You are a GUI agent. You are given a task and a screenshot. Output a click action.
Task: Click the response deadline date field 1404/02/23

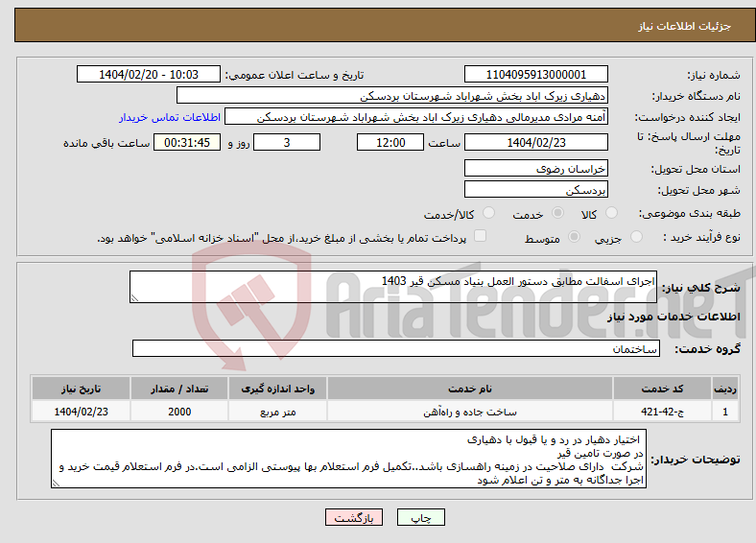point(536,142)
